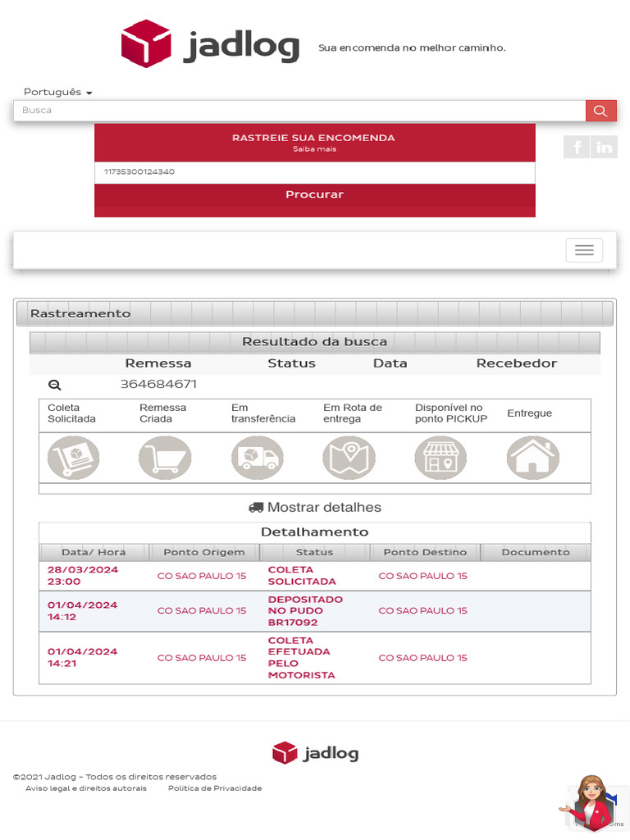Click the Procurar button
The image size is (630, 840).
point(315,194)
